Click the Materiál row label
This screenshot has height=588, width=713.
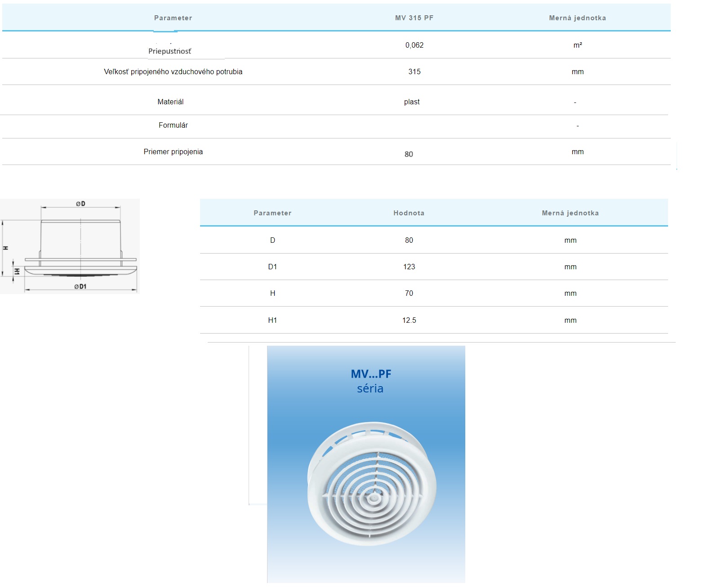170,102
